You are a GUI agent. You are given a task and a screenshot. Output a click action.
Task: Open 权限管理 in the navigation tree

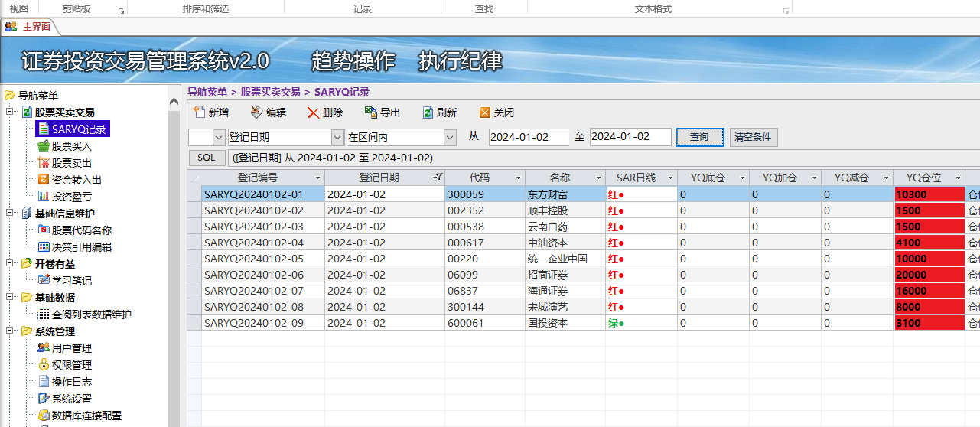(64, 365)
